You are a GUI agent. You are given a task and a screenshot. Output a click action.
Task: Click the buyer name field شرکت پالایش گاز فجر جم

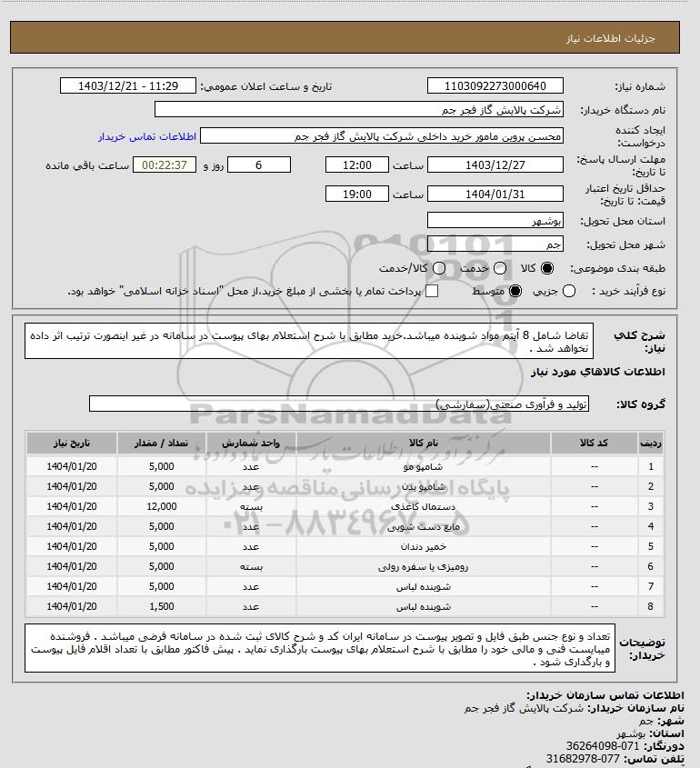tap(358, 109)
